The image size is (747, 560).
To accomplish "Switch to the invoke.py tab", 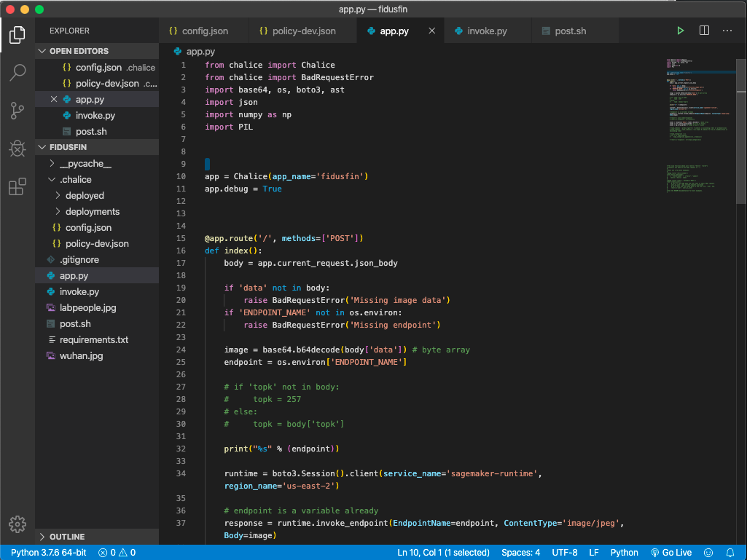I will pos(487,31).
